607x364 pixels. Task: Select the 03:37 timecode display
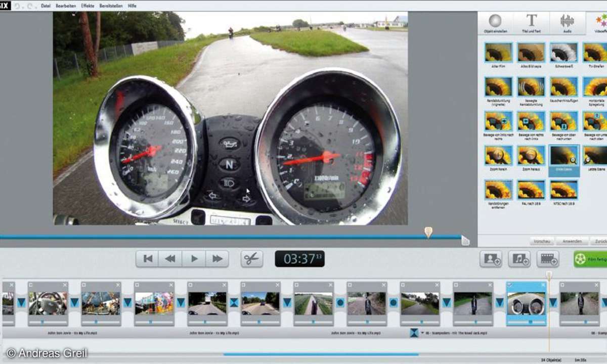pyautogui.click(x=299, y=259)
